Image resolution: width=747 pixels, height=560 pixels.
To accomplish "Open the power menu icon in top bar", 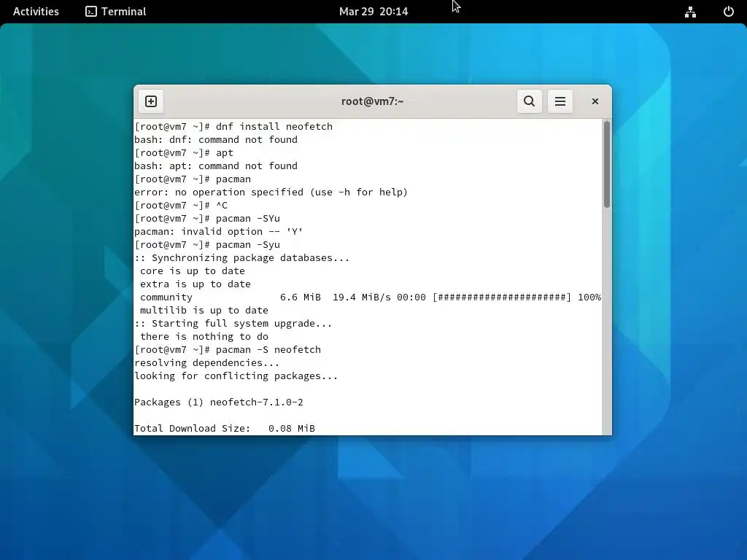I will click(x=729, y=12).
